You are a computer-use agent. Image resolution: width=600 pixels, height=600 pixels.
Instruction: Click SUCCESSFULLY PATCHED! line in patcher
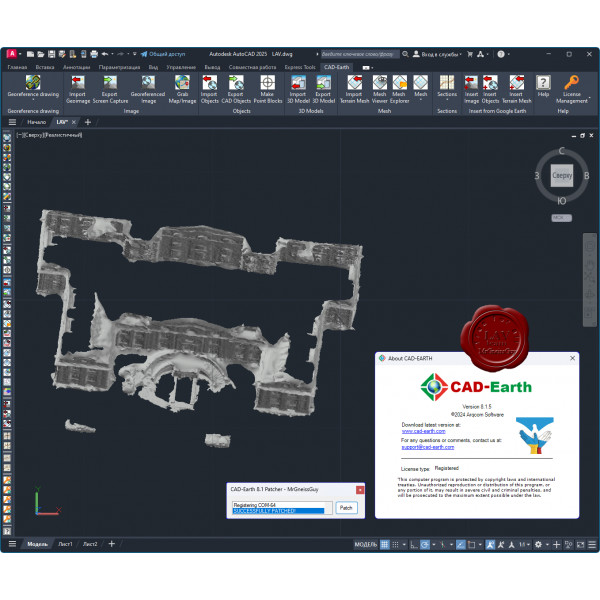pyautogui.click(x=278, y=511)
